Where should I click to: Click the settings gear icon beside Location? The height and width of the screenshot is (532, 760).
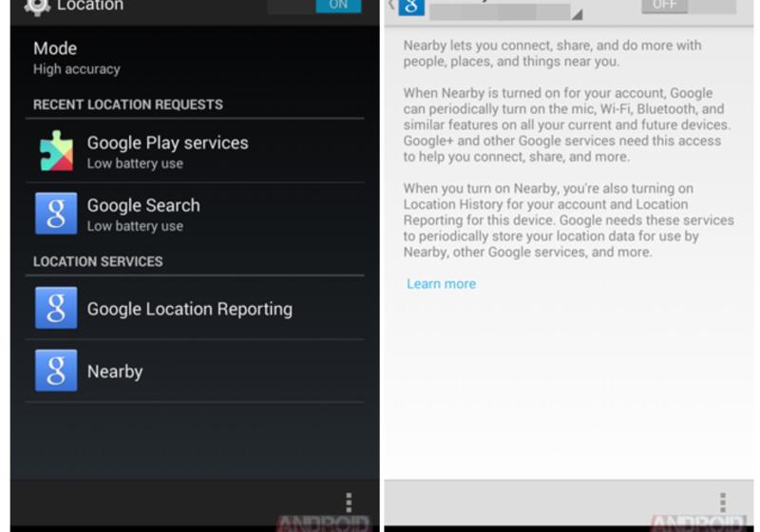click(37, 7)
